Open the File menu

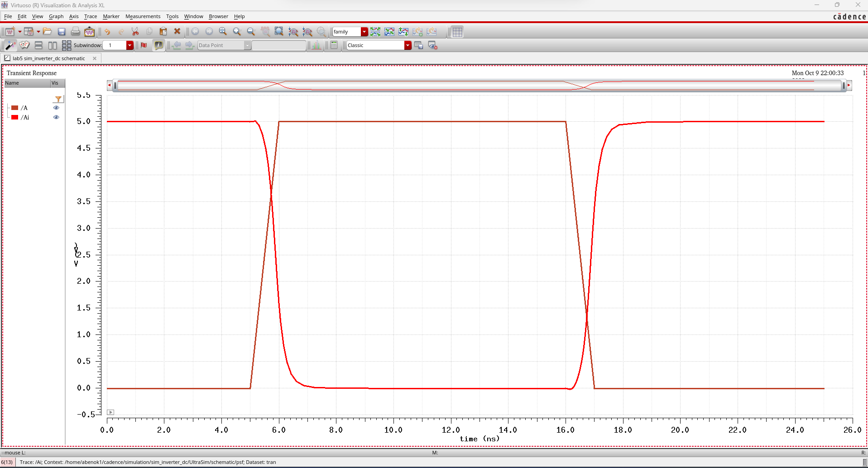8,16
